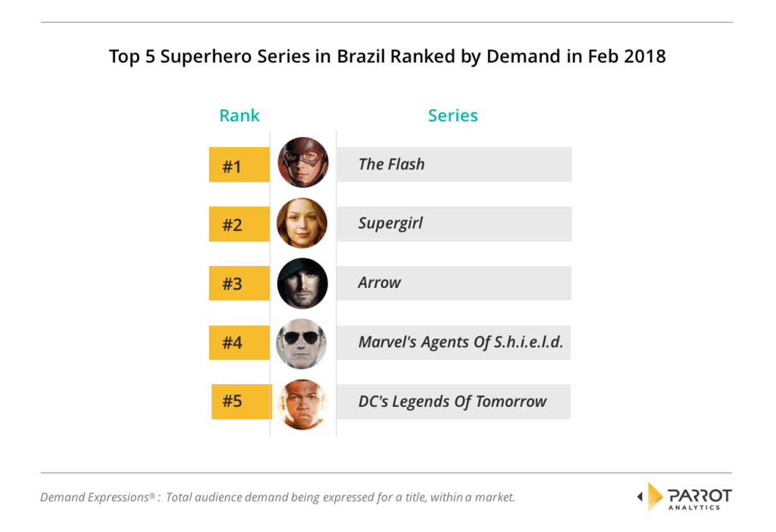Screen dimensions: 776x532
Task: Click The Flash series bar
Action: point(455,164)
